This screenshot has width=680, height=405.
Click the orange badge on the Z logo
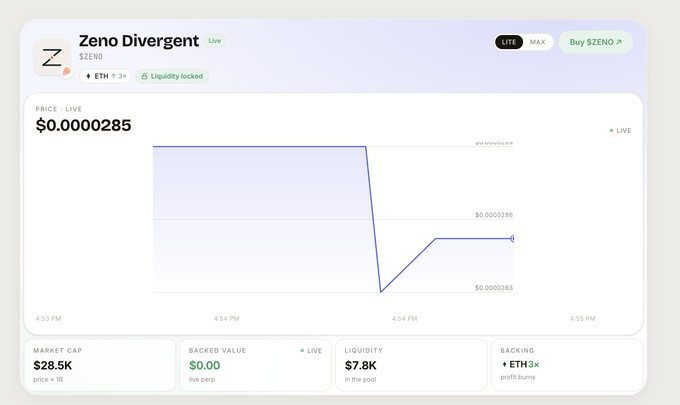point(66,71)
